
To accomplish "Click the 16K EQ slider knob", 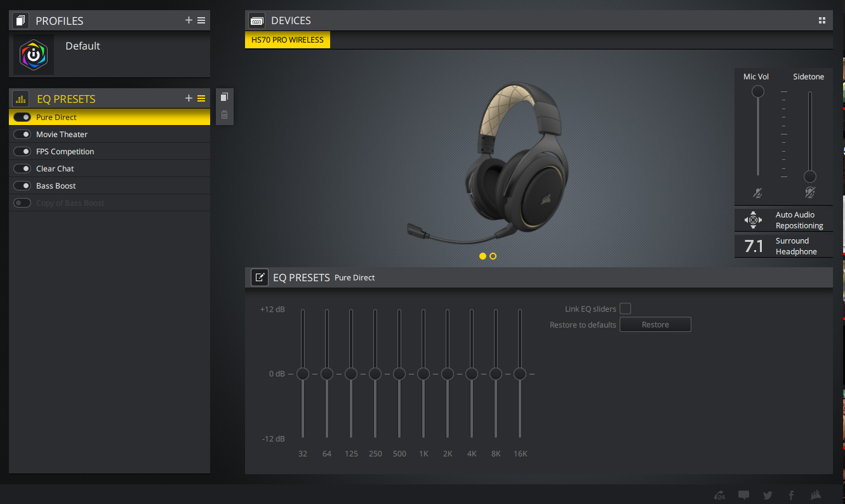I will [520, 374].
